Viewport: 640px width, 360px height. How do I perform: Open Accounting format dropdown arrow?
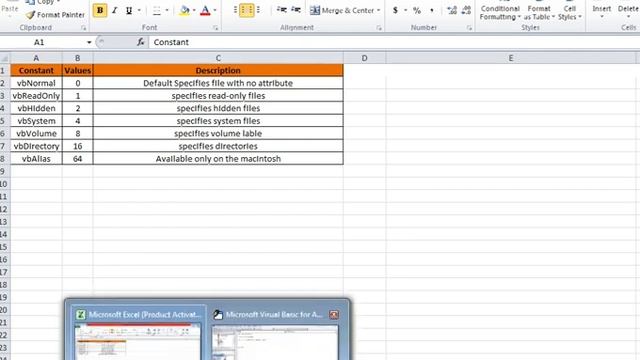(405, 10)
